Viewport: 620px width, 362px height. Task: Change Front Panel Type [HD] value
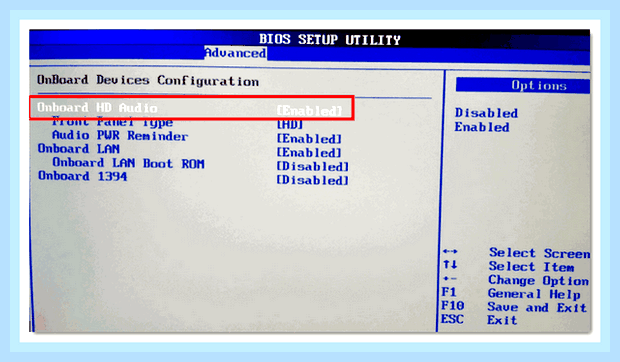click(290, 124)
